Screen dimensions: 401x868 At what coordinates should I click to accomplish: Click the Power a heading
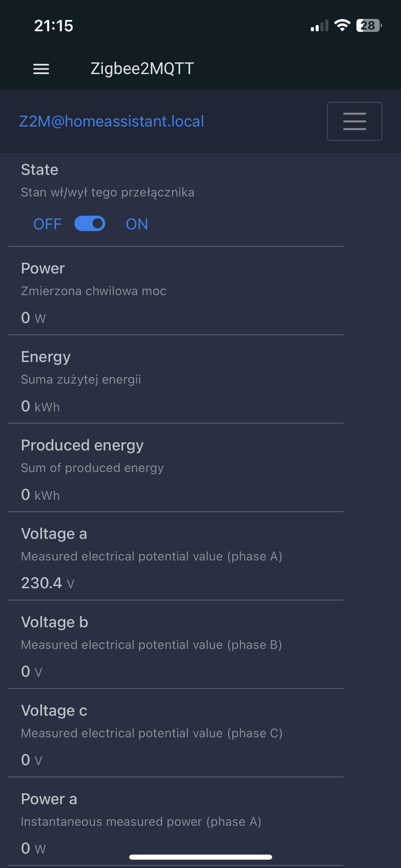49,799
